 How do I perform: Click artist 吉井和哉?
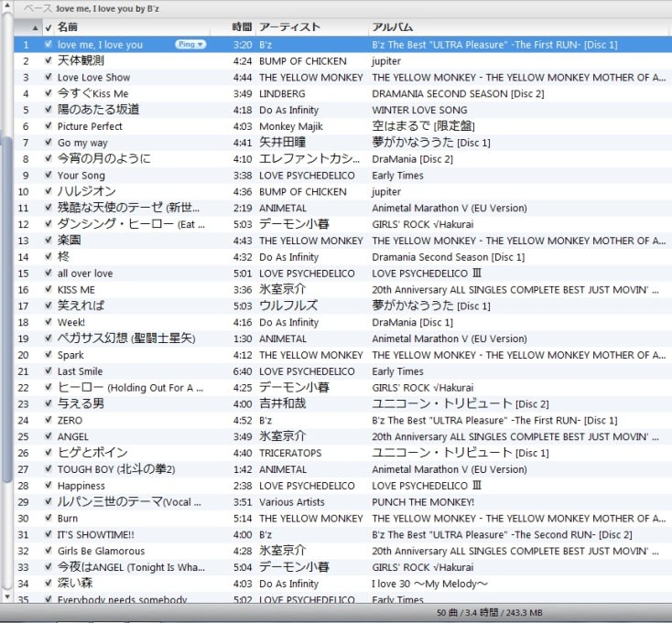pos(282,403)
